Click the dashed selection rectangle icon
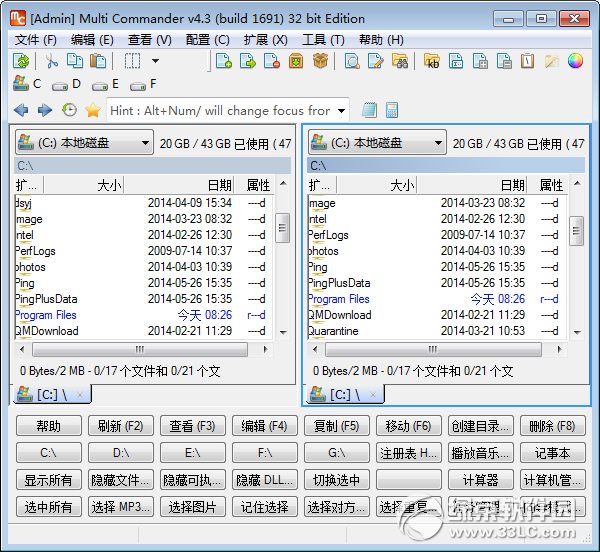Screen dimensions: 600x552 pos(132,61)
